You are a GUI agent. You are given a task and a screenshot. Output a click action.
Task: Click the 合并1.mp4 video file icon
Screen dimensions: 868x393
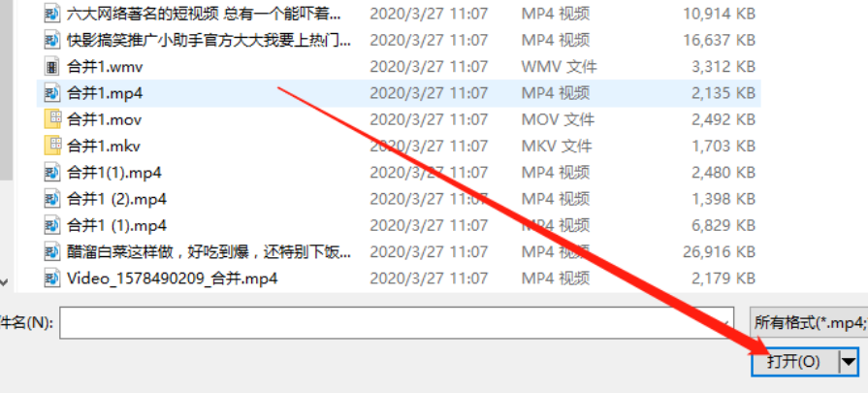52,93
